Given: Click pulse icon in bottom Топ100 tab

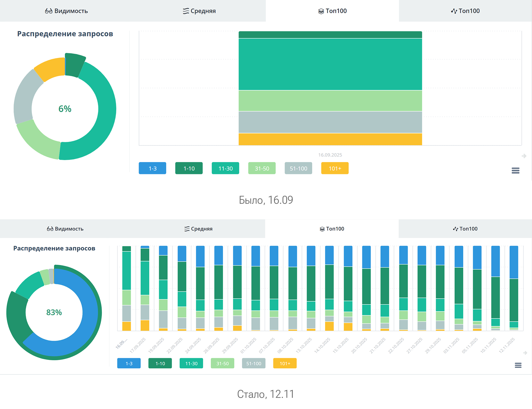Looking at the screenshot, I should click(x=455, y=229).
